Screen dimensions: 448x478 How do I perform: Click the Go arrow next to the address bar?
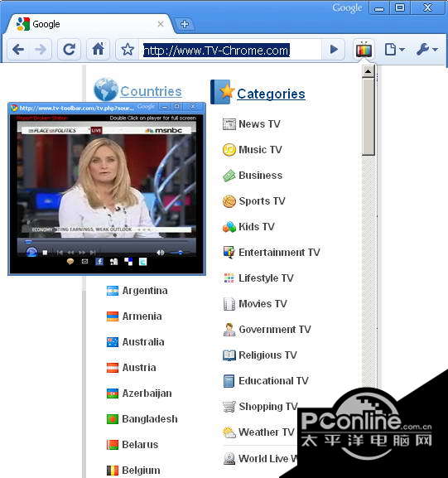tap(334, 49)
